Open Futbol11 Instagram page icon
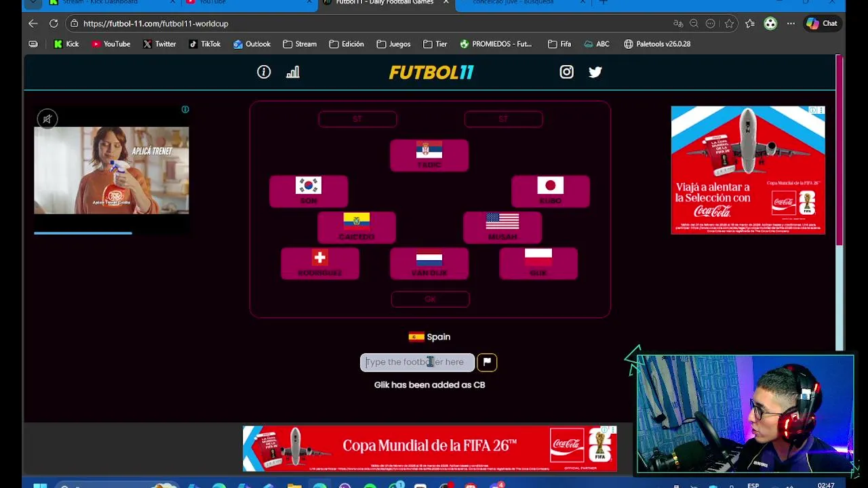868x488 pixels. (566, 72)
